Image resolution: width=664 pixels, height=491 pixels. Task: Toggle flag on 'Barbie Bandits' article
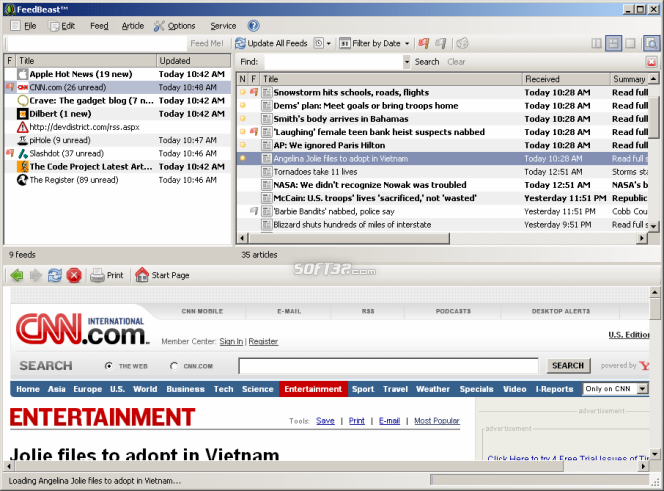click(254, 211)
